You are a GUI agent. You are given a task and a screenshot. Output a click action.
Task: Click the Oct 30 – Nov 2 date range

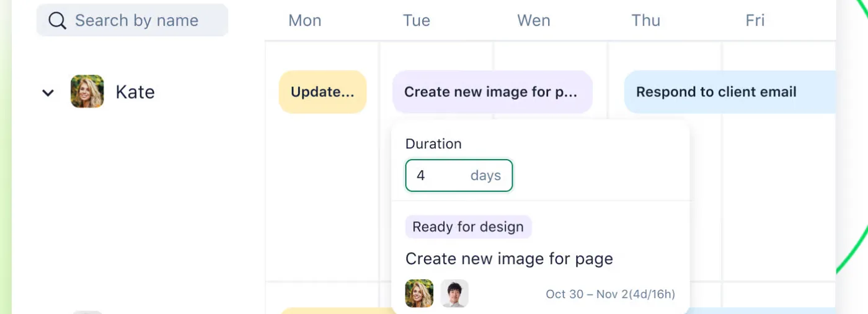point(610,294)
